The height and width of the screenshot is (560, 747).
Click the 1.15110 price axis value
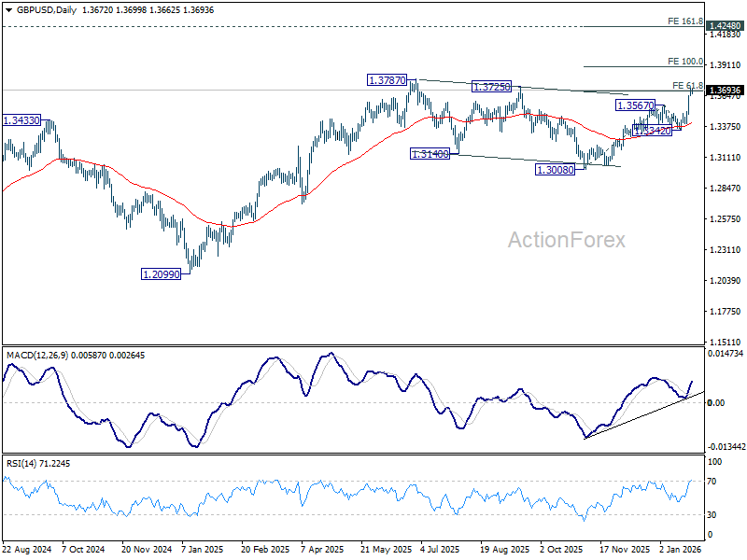click(726, 342)
